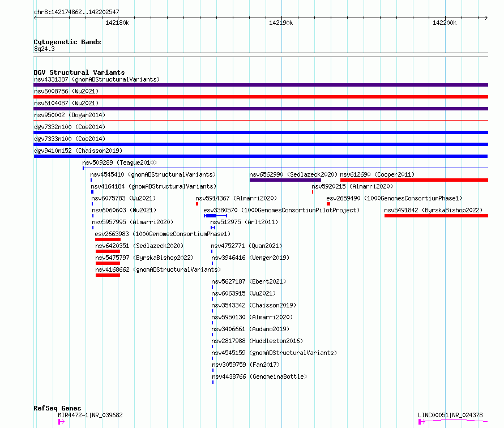This screenshot has width=504, height=428.
Task: Click the chr8:142174862..142202547 coordinates text
Action: click(76, 12)
